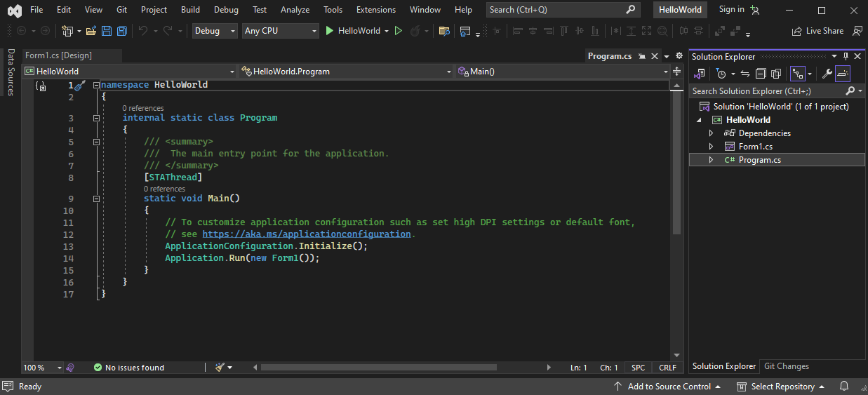This screenshot has width=868, height=395.
Task: Toggle auto-hide pin on Solution Explorer
Action: (846, 57)
